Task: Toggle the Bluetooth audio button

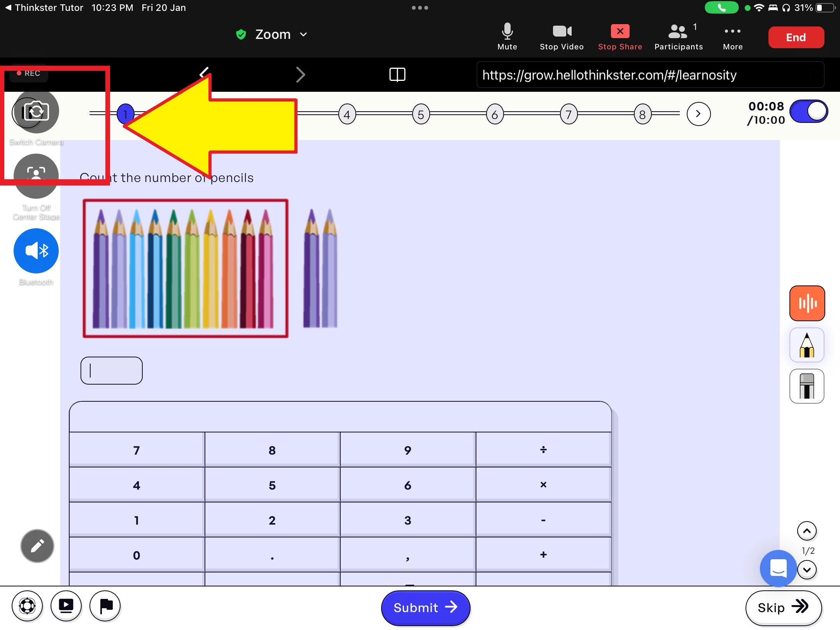Action: pos(36,251)
